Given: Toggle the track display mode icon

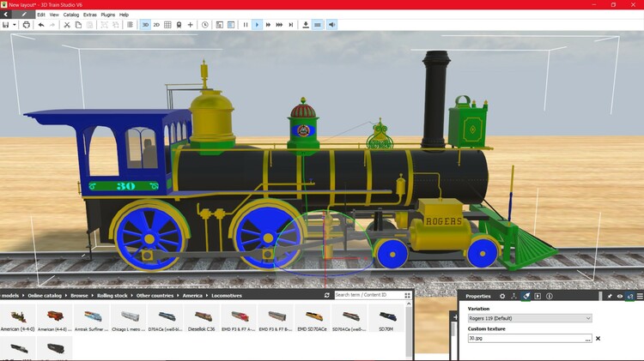Looking at the screenshot, I should coord(318,25).
